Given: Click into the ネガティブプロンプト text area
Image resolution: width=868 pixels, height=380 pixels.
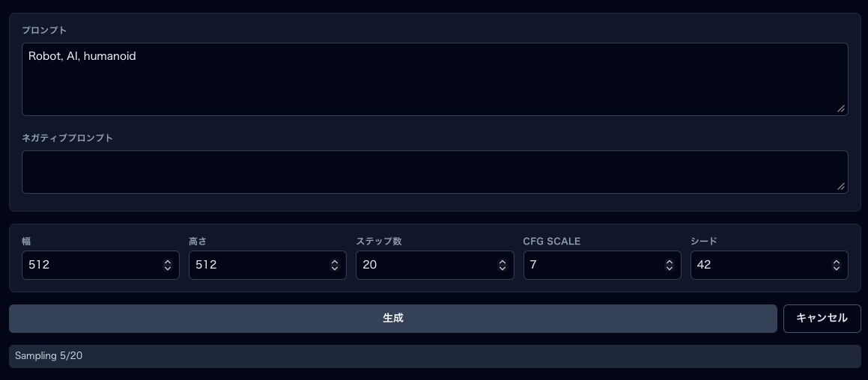Looking at the screenshot, I should click(434, 172).
